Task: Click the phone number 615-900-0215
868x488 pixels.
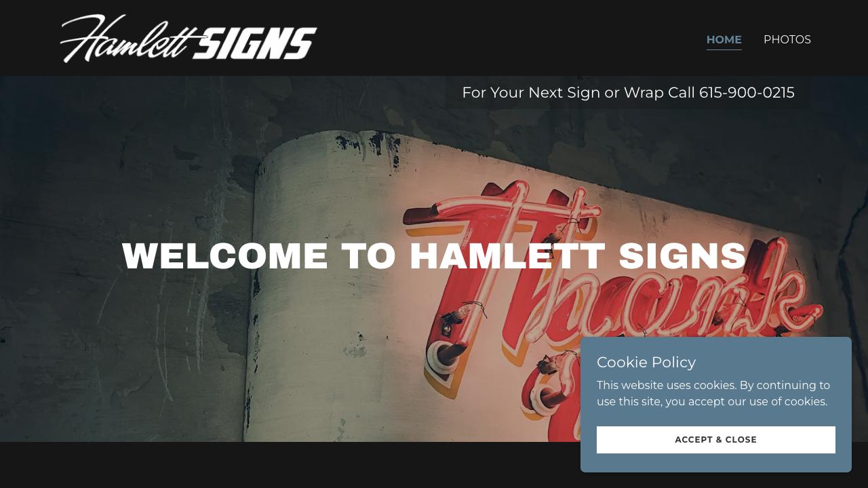Action: [747, 92]
